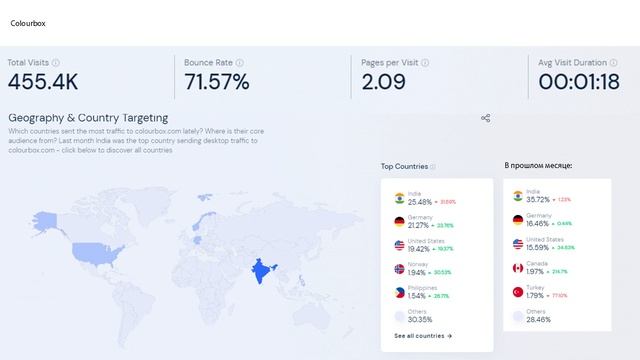Click the 19.42% United States percentage
Image resolution: width=640 pixels, height=360 pixels.
pos(419,249)
